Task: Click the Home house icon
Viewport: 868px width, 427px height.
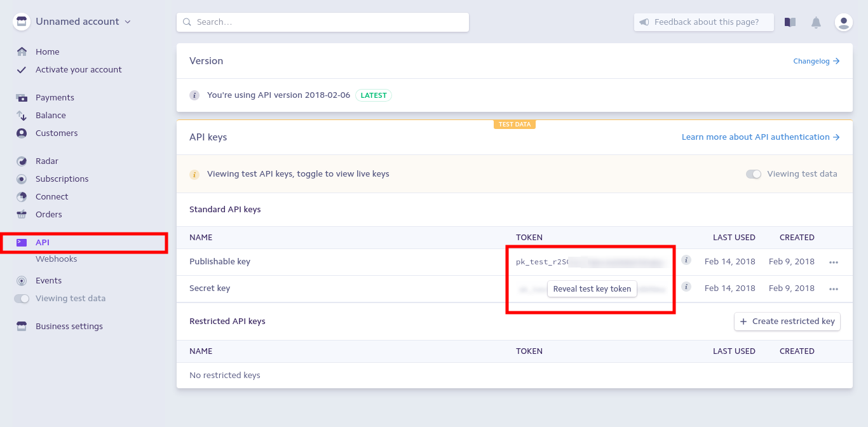Action: pos(22,52)
